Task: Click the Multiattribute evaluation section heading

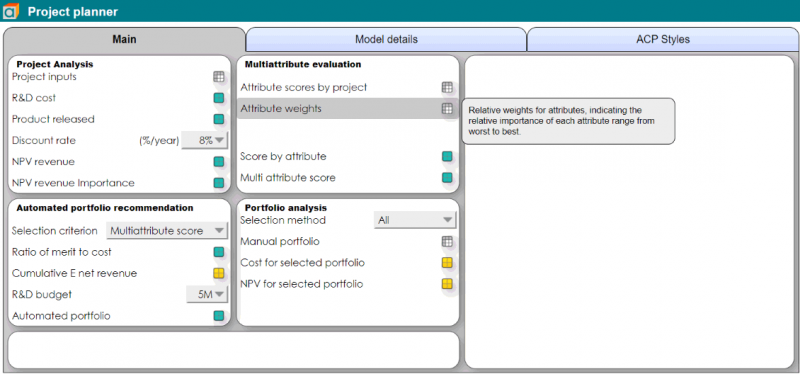Action: click(303, 64)
